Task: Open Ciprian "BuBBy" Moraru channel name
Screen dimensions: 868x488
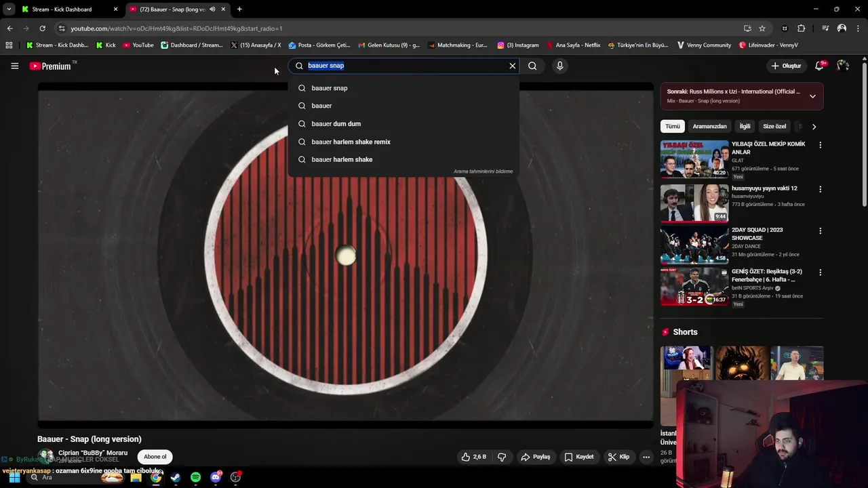Action: click(93, 453)
